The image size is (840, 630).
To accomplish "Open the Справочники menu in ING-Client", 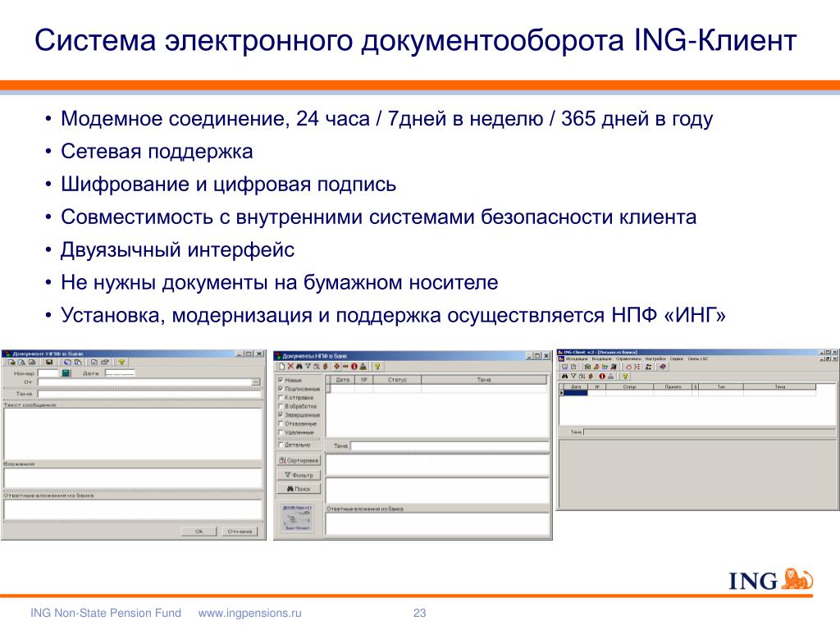I will pos(629,359).
